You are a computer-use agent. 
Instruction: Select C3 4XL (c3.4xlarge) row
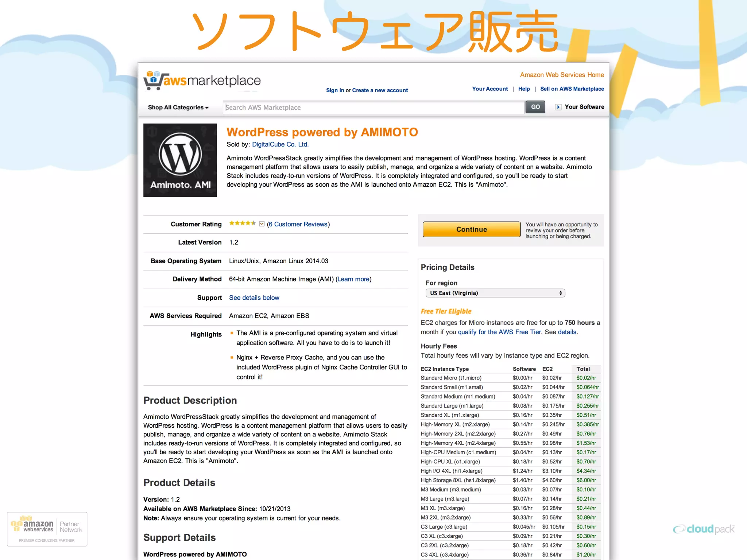pyautogui.click(x=510, y=555)
